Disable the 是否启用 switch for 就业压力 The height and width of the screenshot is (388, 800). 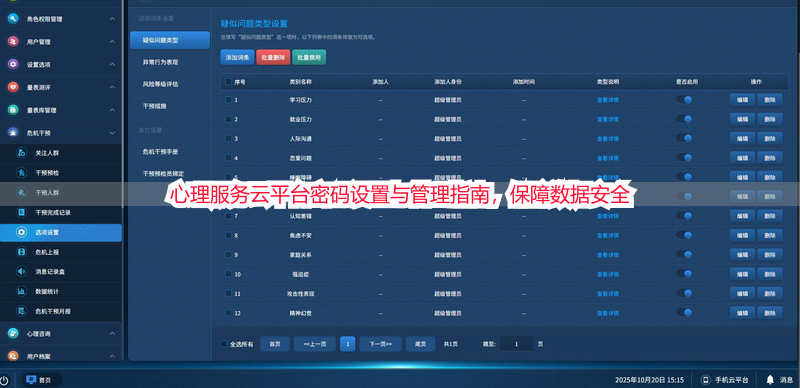(684, 119)
